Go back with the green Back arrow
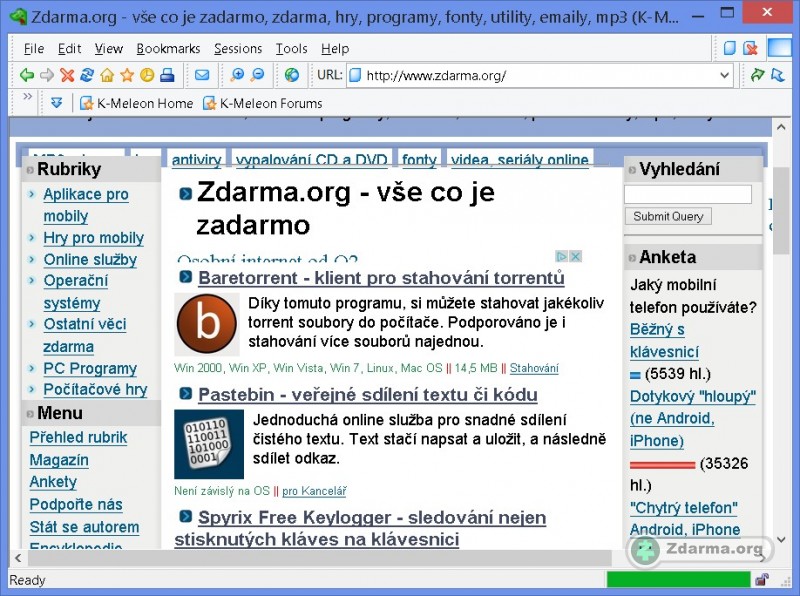800x596 pixels. [26, 76]
